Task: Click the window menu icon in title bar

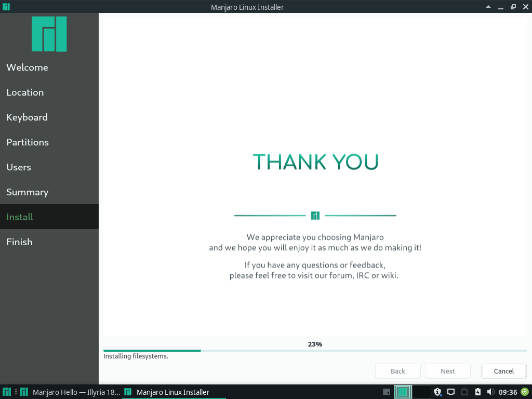Action: [x=6, y=7]
